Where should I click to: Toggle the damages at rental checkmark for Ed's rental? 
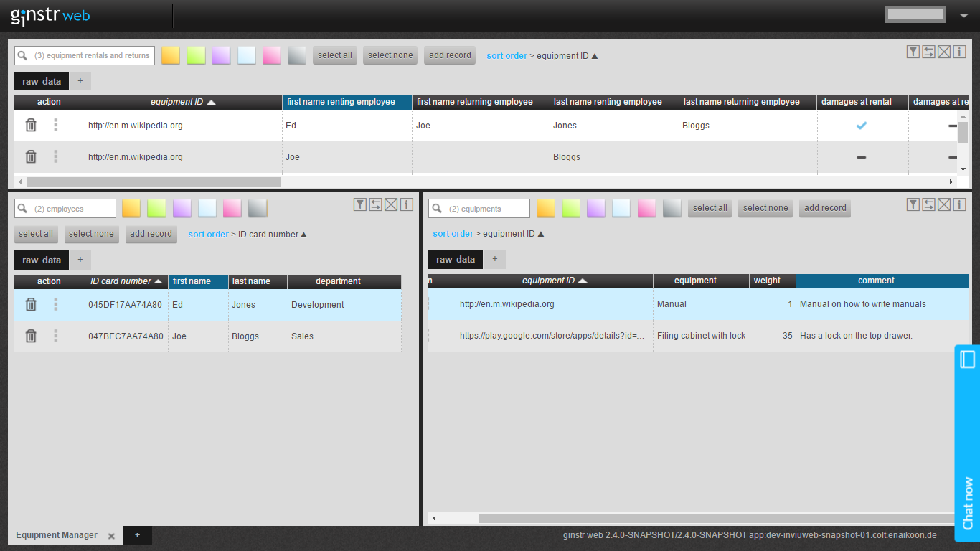tap(861, 125)
